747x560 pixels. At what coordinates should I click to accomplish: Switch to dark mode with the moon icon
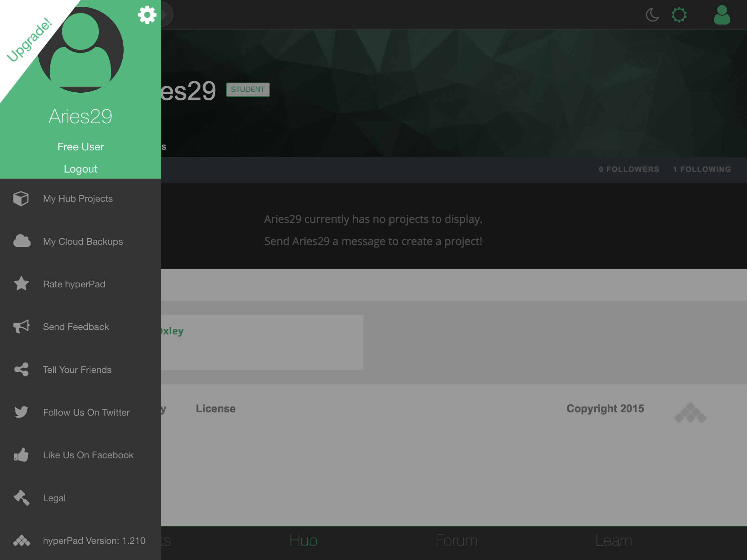(x=652, y=15)
